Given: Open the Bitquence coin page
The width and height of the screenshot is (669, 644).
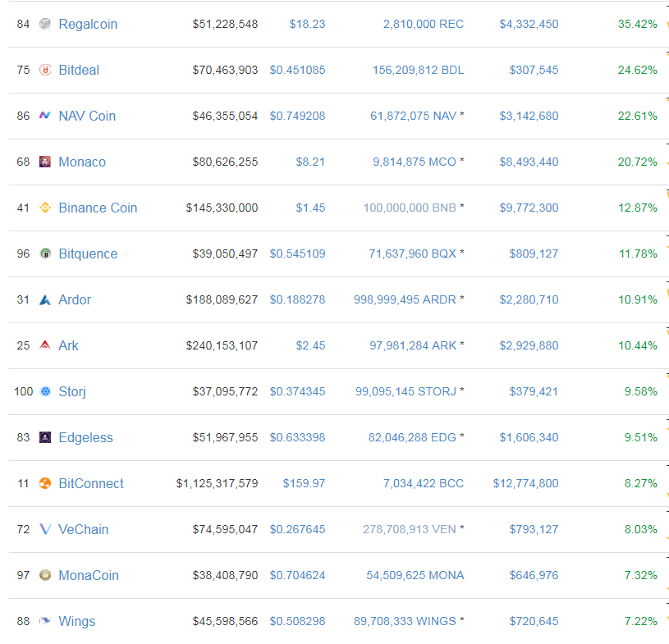Looking at the screenshot, I should coord(88,253).
